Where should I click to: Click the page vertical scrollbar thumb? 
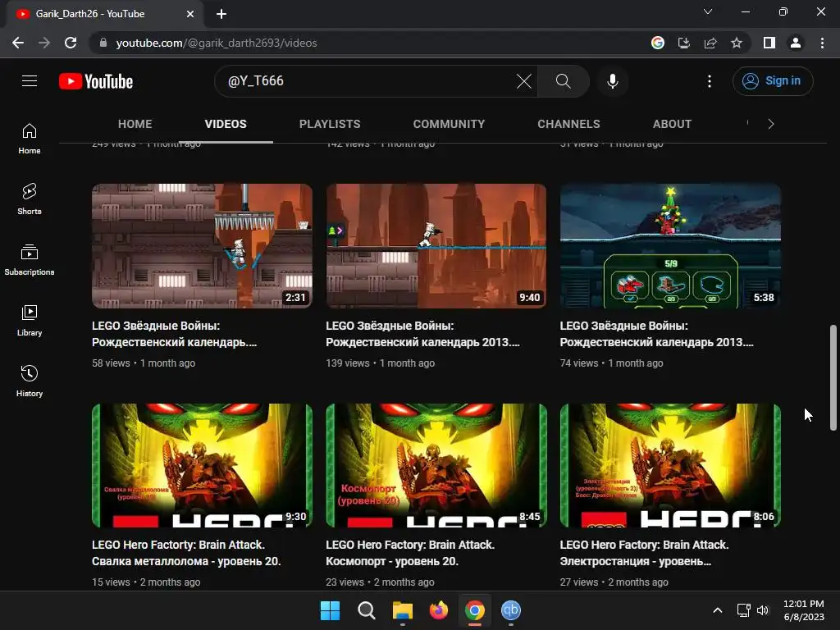[833, 377]
